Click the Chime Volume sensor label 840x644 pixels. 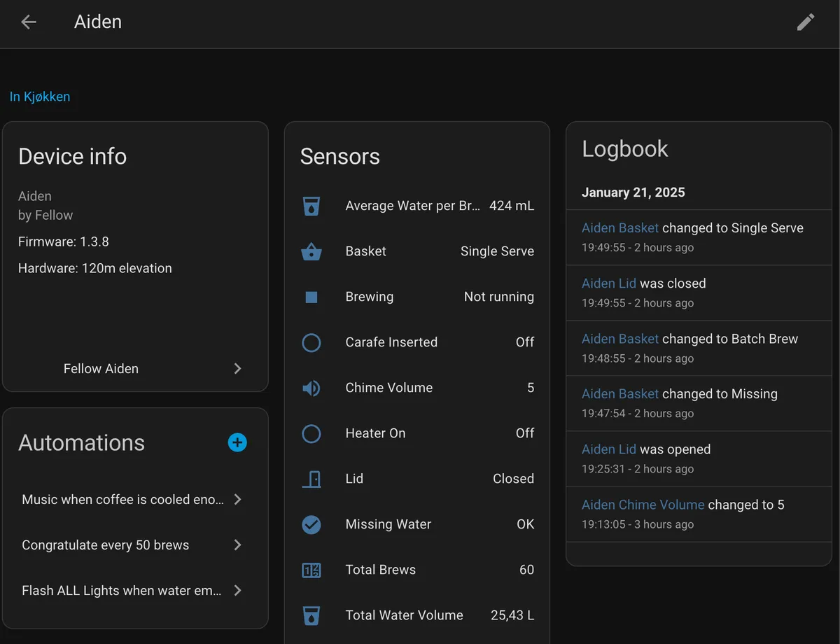pyautogui.click(x=389, y=388)
